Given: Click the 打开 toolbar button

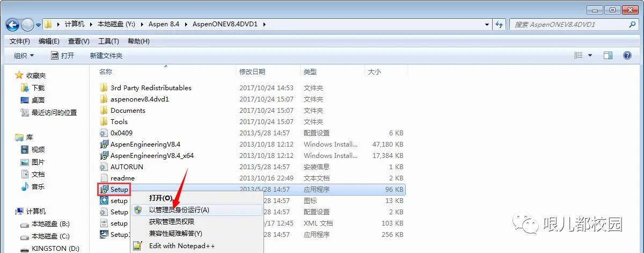Looking at the screenshot, I should 62,55.
